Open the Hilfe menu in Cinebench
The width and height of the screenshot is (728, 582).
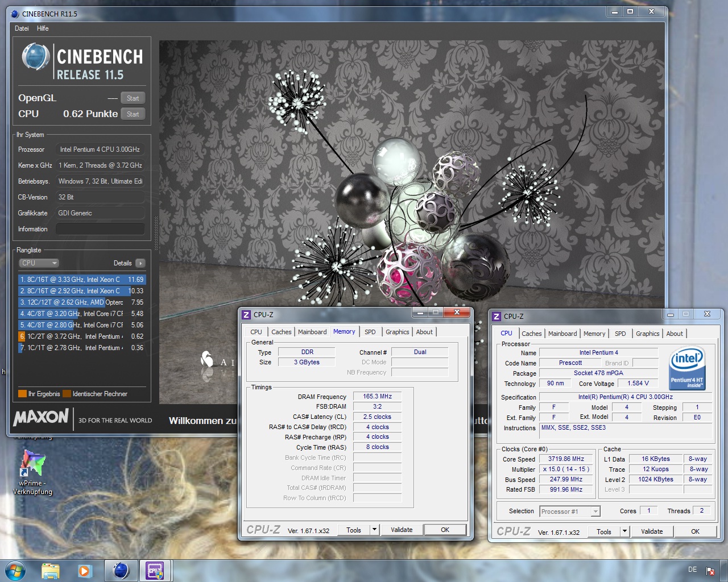click(x=43, y=28)
